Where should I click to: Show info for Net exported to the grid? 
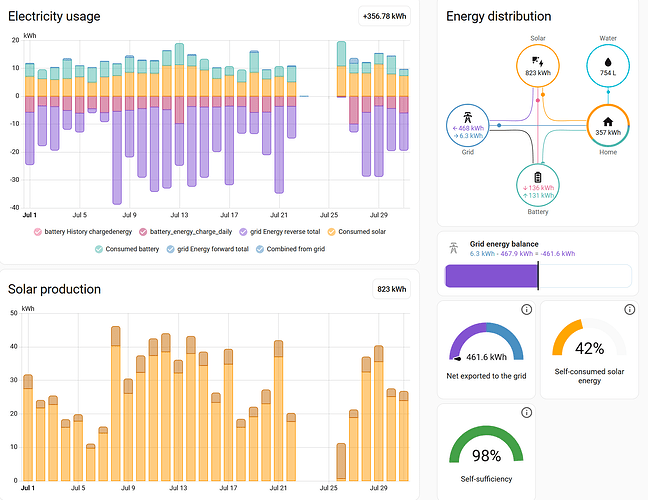tap(526, 310)
